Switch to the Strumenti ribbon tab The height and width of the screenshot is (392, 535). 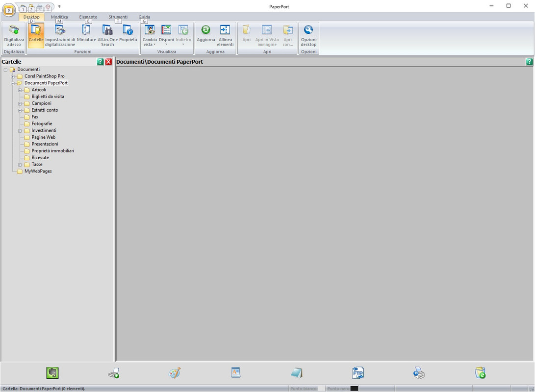point(118,17)
